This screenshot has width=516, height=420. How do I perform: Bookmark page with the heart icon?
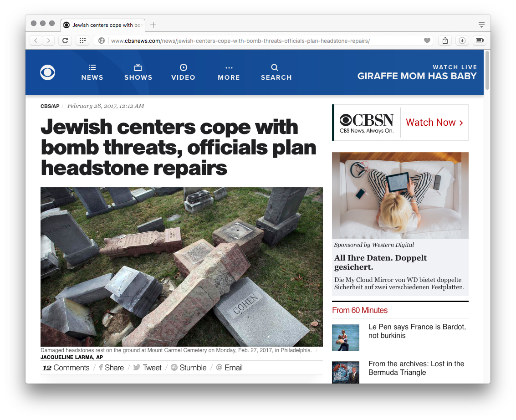[427, 41]
